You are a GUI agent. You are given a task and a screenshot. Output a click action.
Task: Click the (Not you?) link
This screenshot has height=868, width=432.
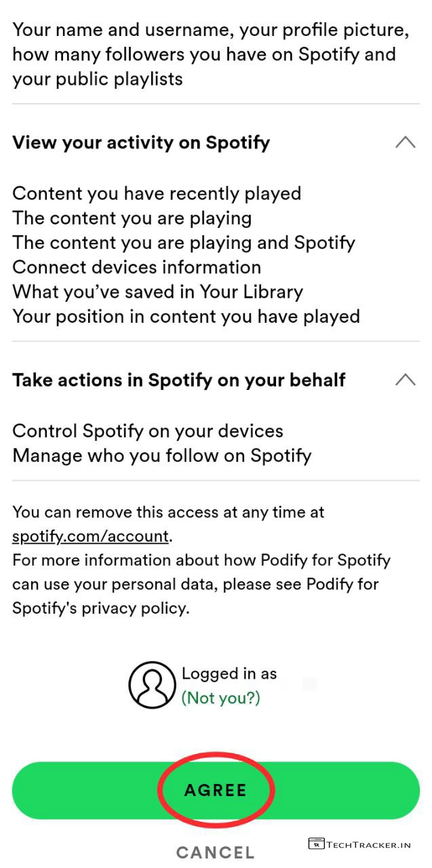(220, 697)
